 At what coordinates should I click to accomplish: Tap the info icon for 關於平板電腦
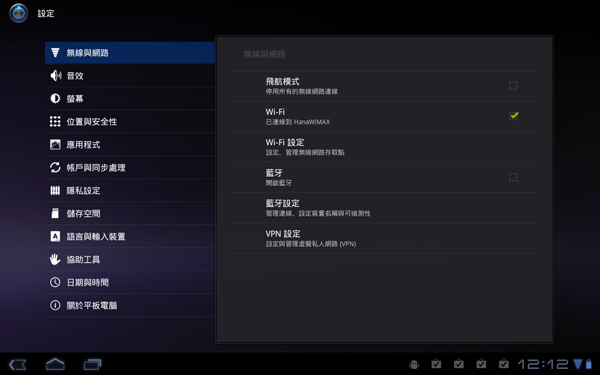[55, 305]
